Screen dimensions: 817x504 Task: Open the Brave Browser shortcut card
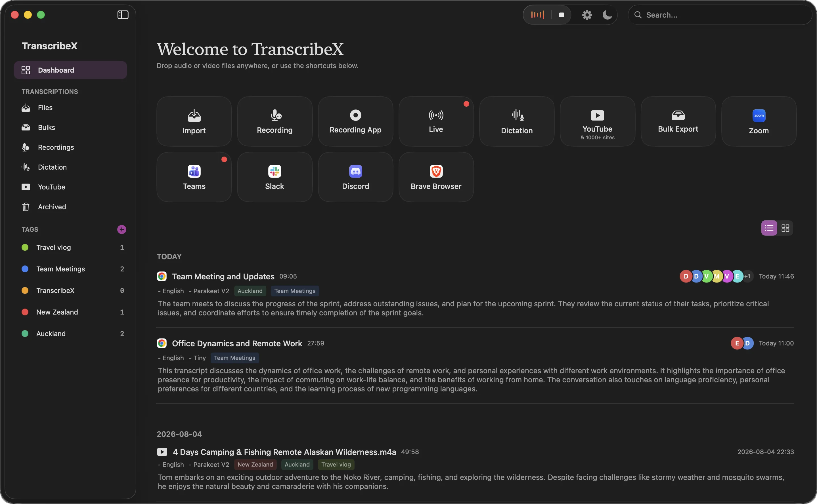[x=436, y=177]
